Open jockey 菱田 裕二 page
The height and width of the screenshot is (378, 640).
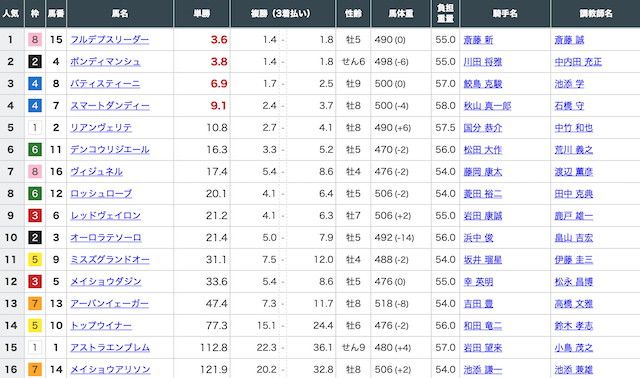point(482,194)
